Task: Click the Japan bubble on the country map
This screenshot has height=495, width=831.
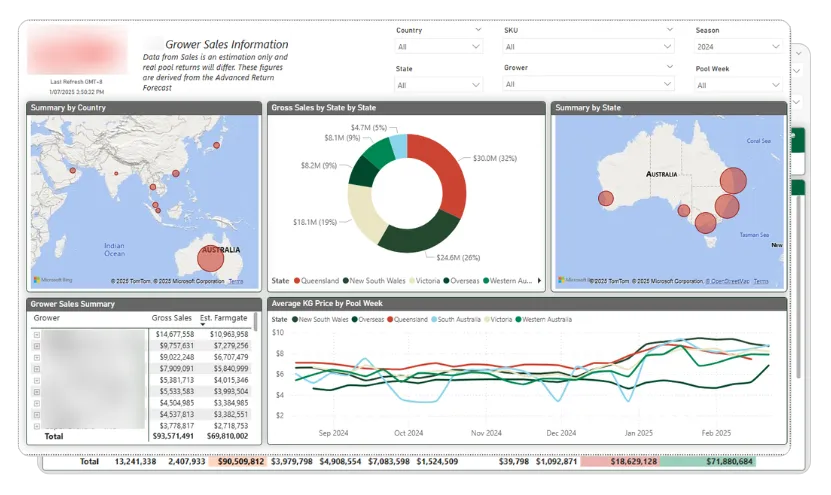Action: [x=216, y=145]
